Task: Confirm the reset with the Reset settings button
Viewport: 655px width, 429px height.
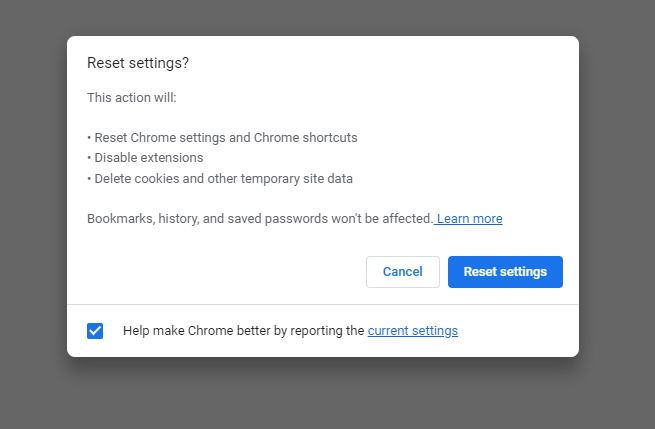Action: pyautogui.click(x=505, y=272)
